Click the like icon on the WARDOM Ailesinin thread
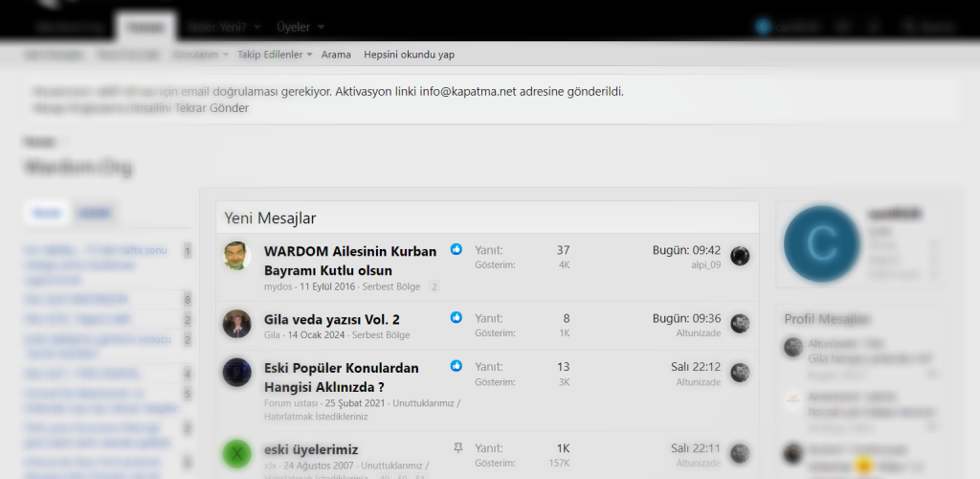The image size is (980, 479). pos(457,249)
